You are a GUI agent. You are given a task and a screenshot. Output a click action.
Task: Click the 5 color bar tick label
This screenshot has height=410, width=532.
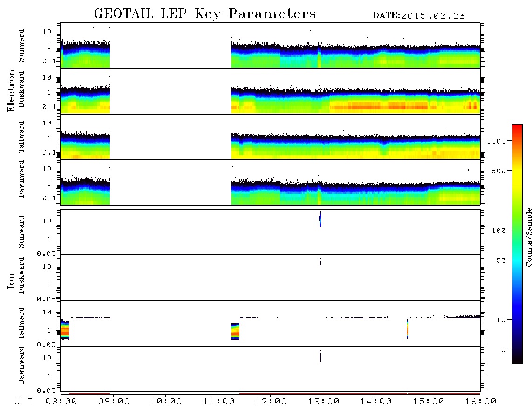[x=503, y=350]
